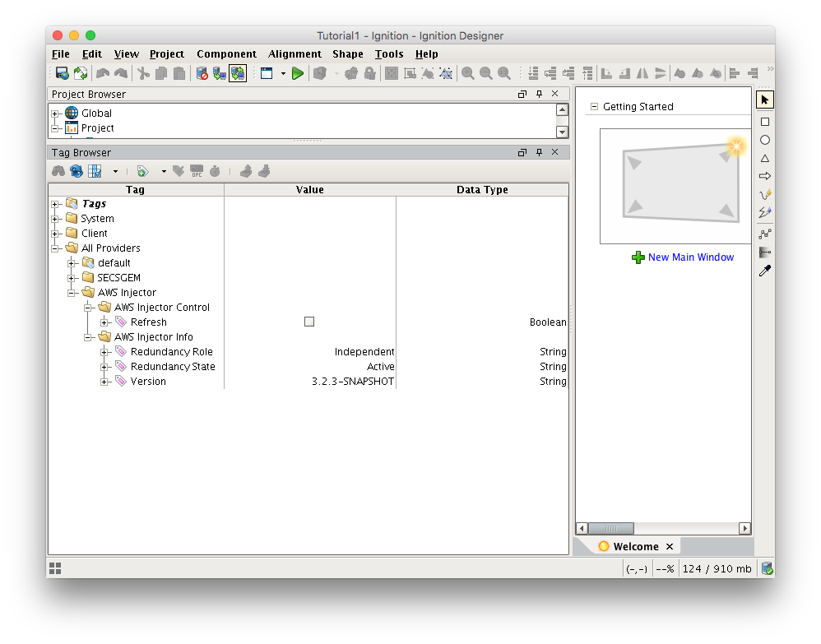This screenshot has height=644, width=821.
Task: Select the Rectangle shape tool
Action: 764,122
